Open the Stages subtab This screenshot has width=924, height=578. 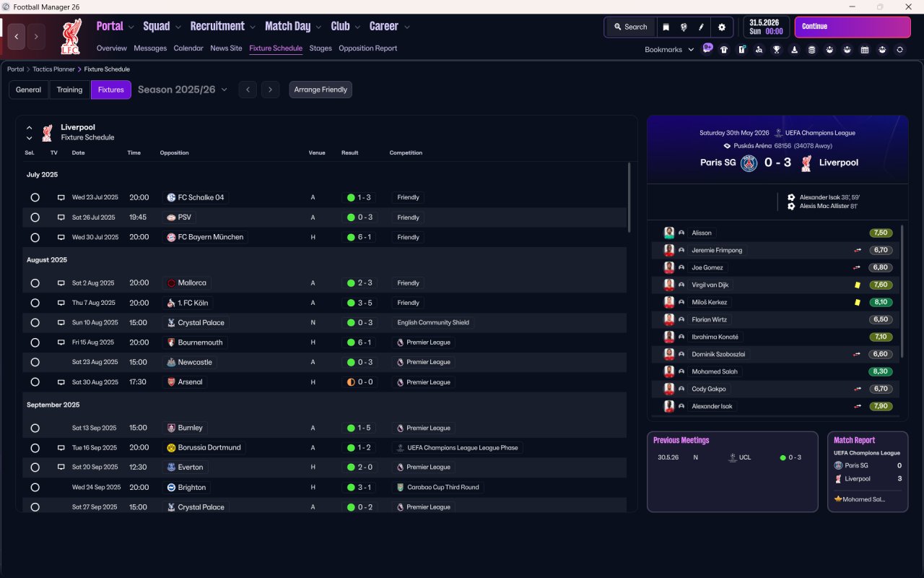(x=321, y=48)
